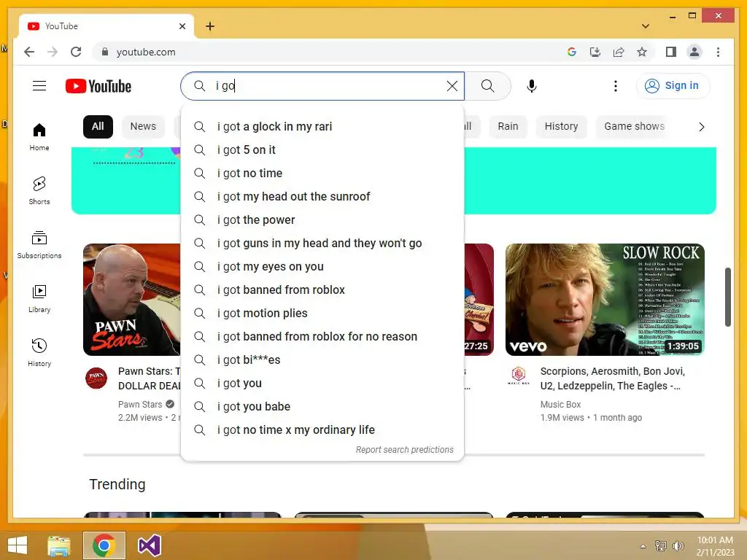Bookmark this page with the star
The image size is (747, 560).
point(642,52)
